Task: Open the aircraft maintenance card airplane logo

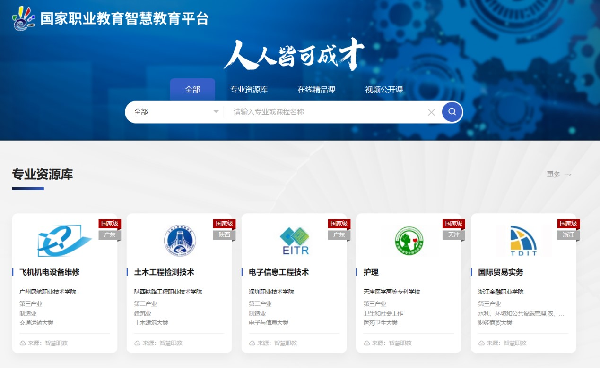Action: coord(64,241)
